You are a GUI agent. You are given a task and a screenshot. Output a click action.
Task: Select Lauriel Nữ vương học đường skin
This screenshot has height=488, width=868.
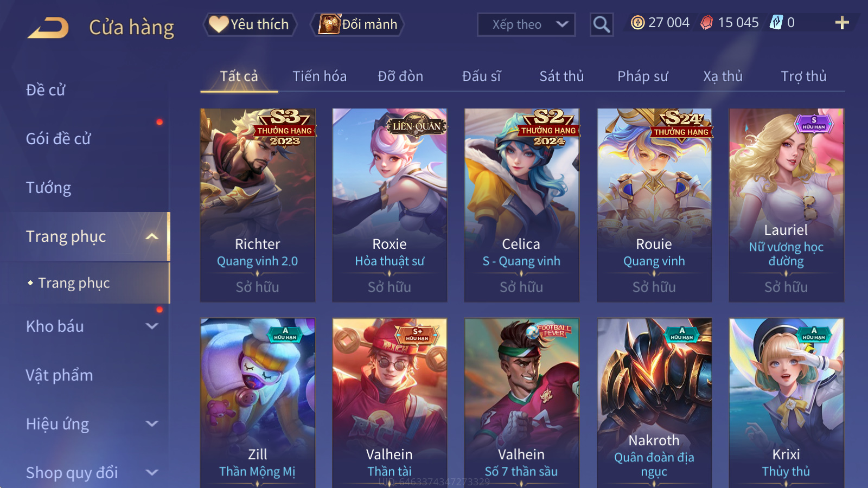pos(786,205)
